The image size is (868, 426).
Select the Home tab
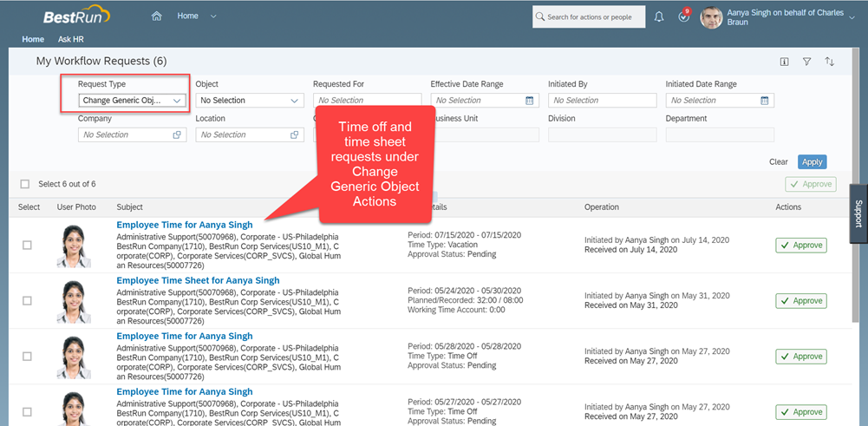[x=33, y=39]
